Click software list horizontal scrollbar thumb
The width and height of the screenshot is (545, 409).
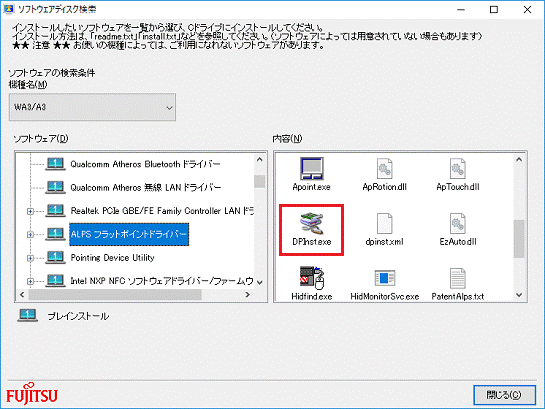coord(115,295)
